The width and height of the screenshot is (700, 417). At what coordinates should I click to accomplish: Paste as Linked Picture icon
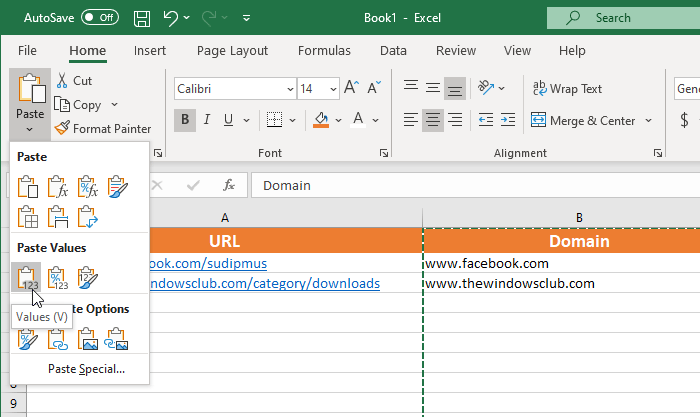[x=117, y=339]
